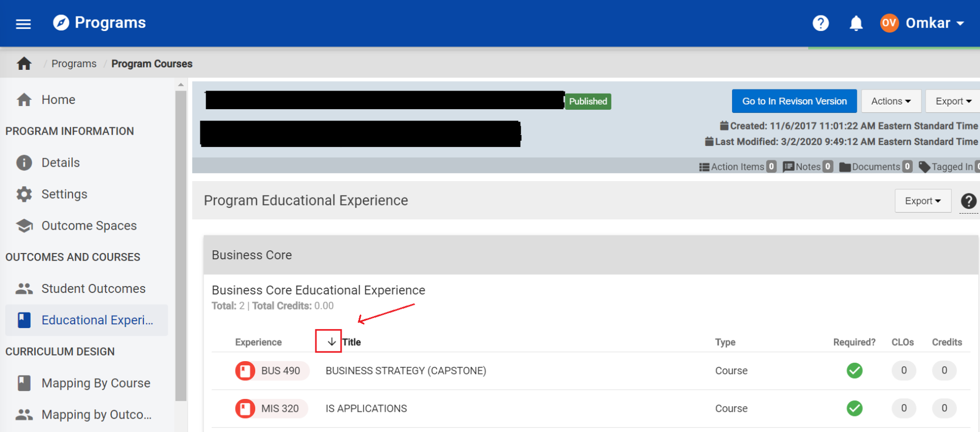Click the Go to In Revison Version button
This screenshot has height=432, width=980.
click(x=794, y=101)
